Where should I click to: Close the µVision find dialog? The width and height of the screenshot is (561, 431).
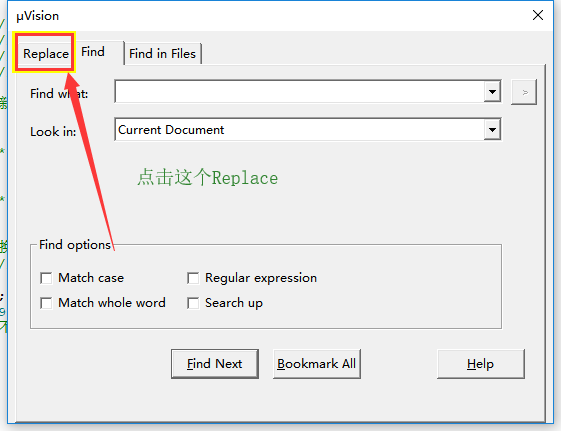point(538,15)
